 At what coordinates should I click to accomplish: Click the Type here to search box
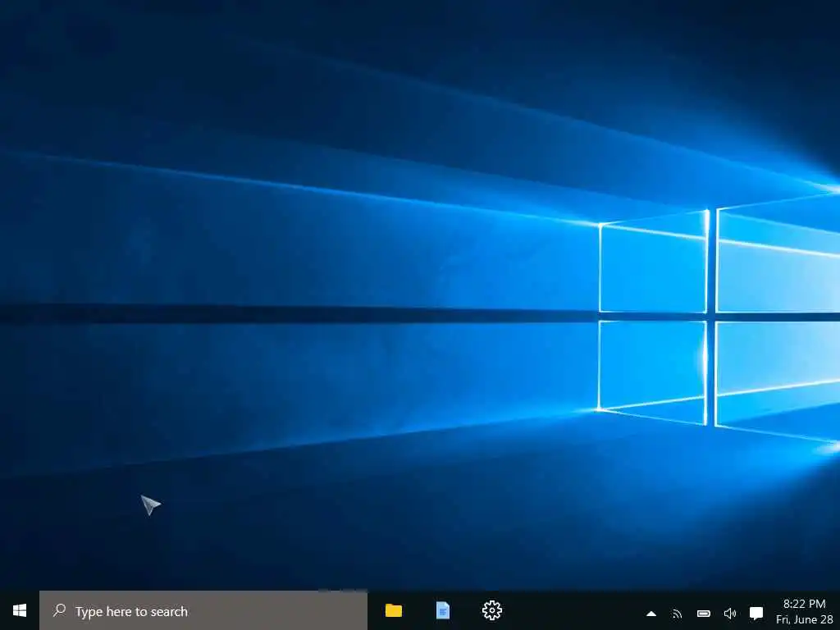pos(203,610)
